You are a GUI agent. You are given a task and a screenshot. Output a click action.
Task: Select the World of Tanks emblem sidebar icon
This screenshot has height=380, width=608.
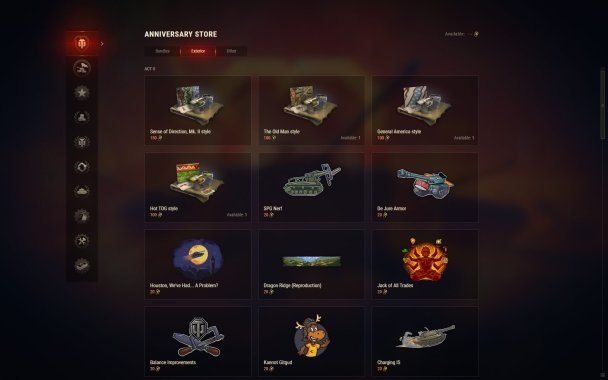click(x=81, y=43)
